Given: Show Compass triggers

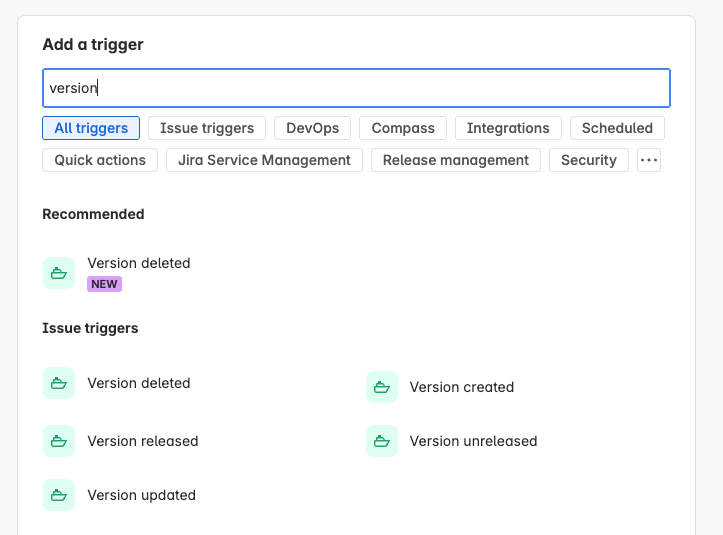Looking at the screenshot, I should [403, 128].
